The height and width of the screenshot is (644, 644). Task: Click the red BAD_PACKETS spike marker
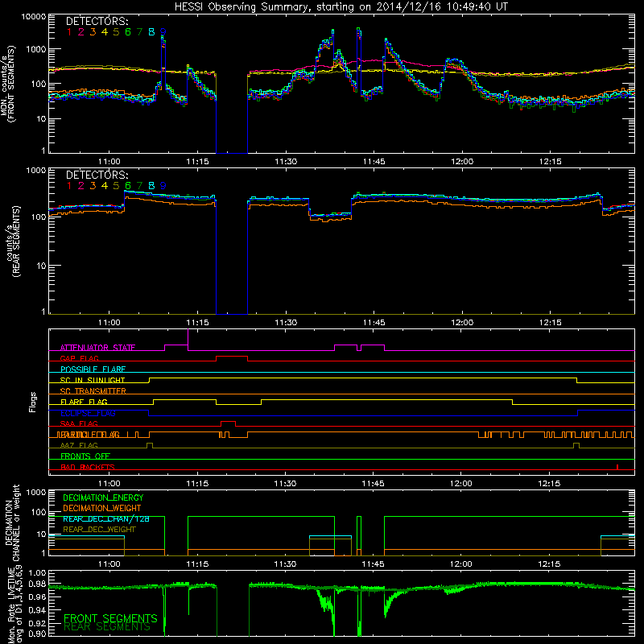617,467
